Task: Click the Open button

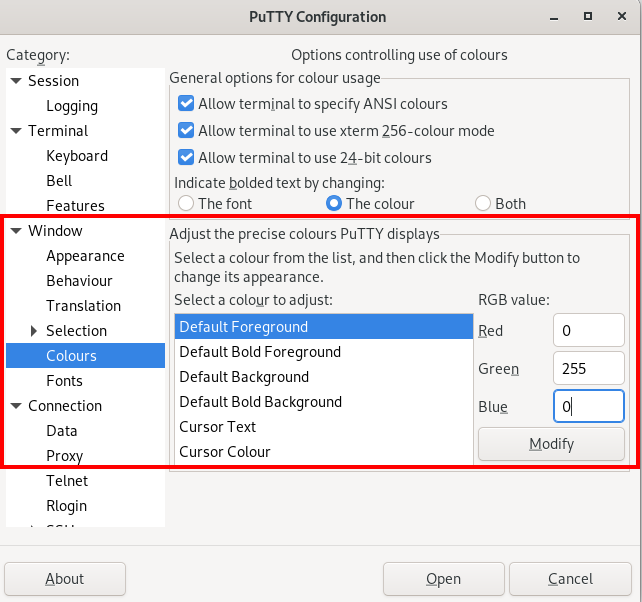Action: click(x=443, y=579)
